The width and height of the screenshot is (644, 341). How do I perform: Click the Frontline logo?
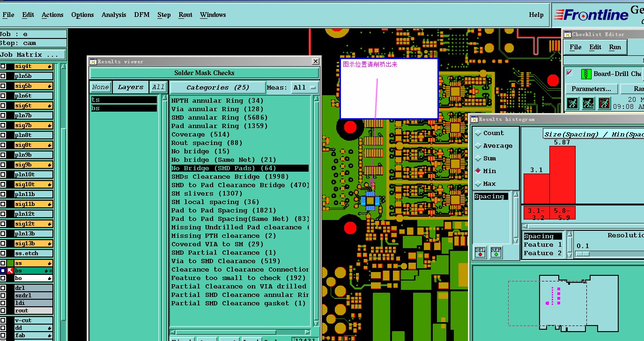tap(591, 15)
